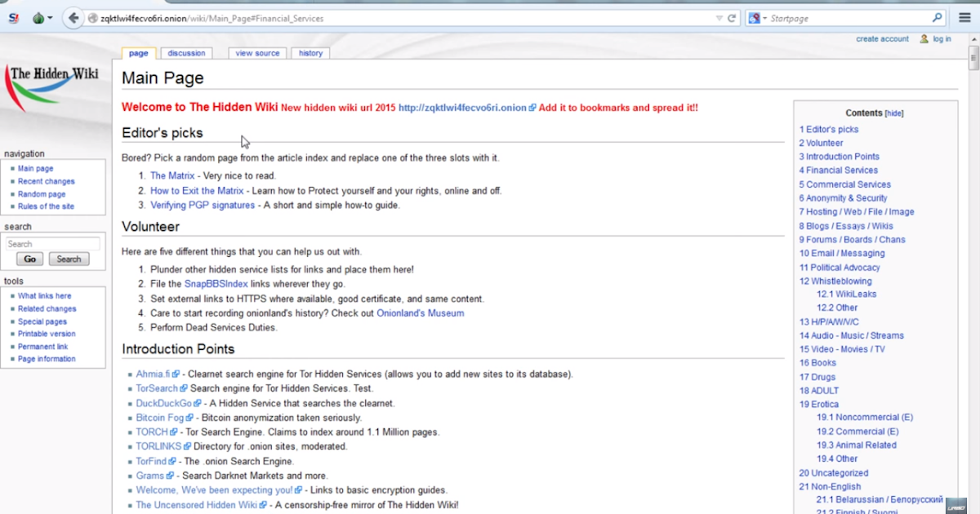Open Permanent link in tools
Screen dimensions: 980x514
point(43,347)
